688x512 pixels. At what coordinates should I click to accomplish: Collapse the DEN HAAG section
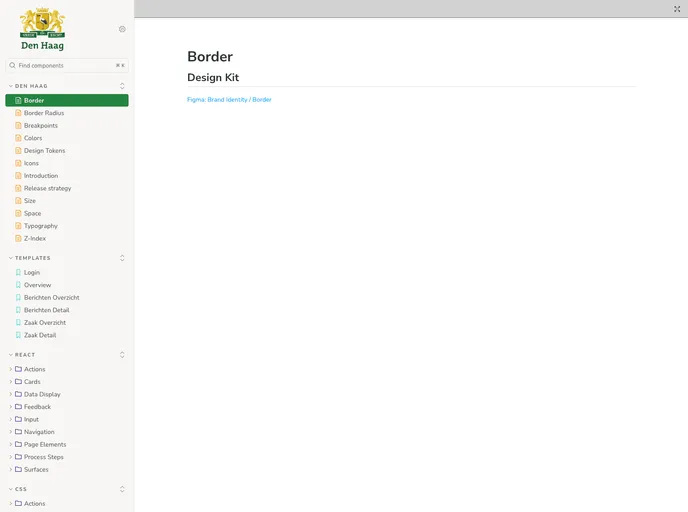pyautogui.click(x=30, y=86)
